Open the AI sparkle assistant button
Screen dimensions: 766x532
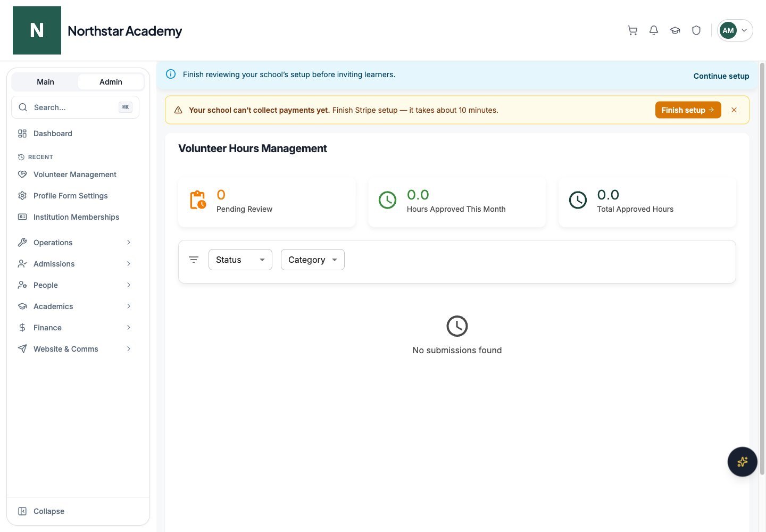742,462
